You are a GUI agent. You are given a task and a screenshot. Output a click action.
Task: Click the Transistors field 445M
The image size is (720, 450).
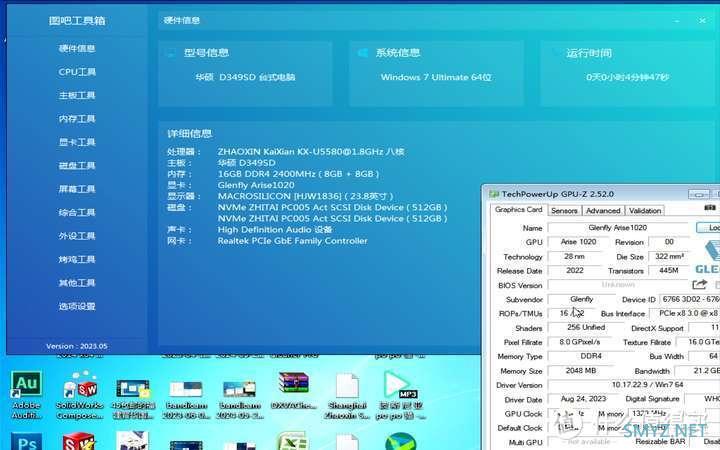pos(669,270)
